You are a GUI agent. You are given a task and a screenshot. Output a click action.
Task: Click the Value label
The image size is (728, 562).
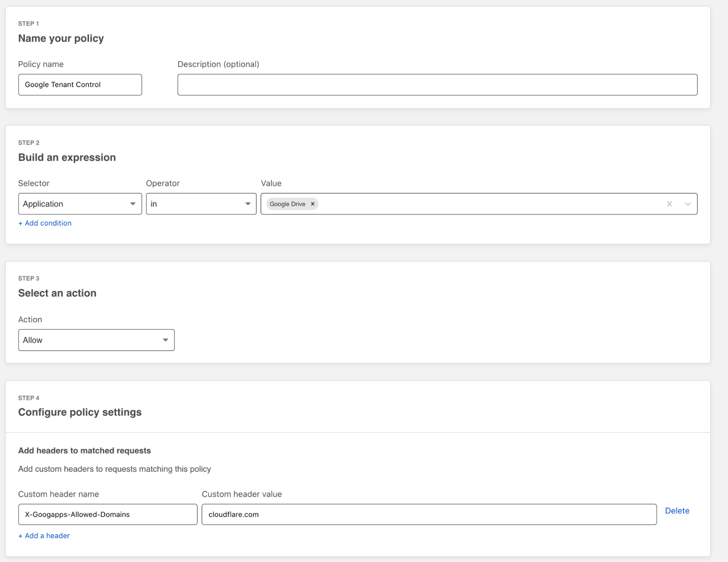271,183
